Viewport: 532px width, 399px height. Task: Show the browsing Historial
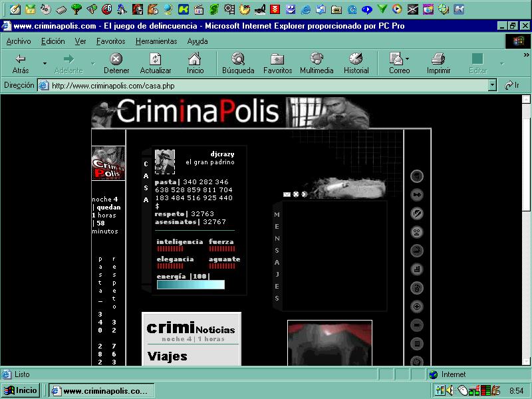tap(356, 63)
